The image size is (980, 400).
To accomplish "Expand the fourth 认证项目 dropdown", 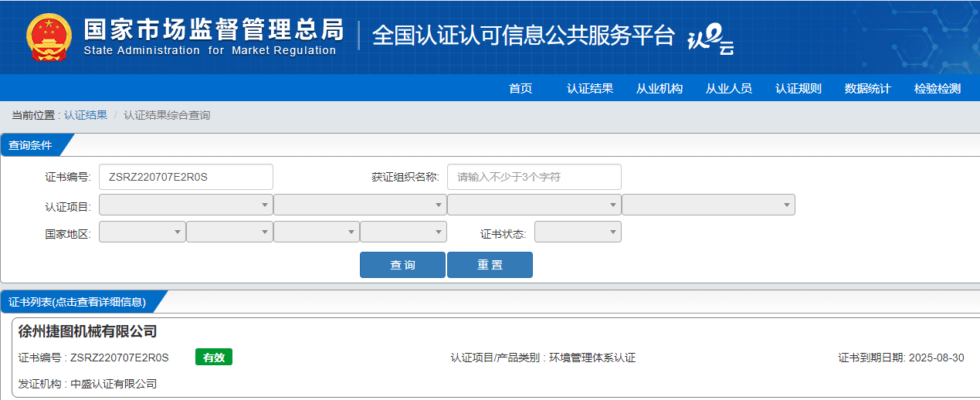I will [x=708, y=205].
